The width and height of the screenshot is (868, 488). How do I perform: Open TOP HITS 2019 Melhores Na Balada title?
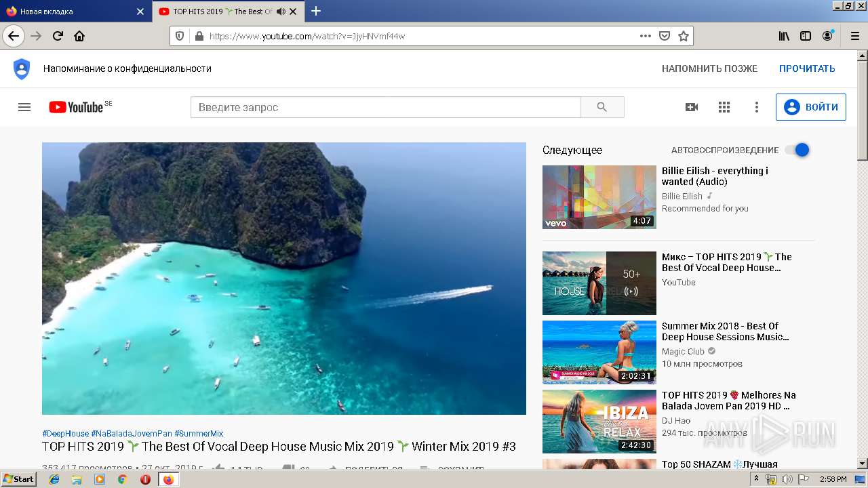[x=729, y=401]
